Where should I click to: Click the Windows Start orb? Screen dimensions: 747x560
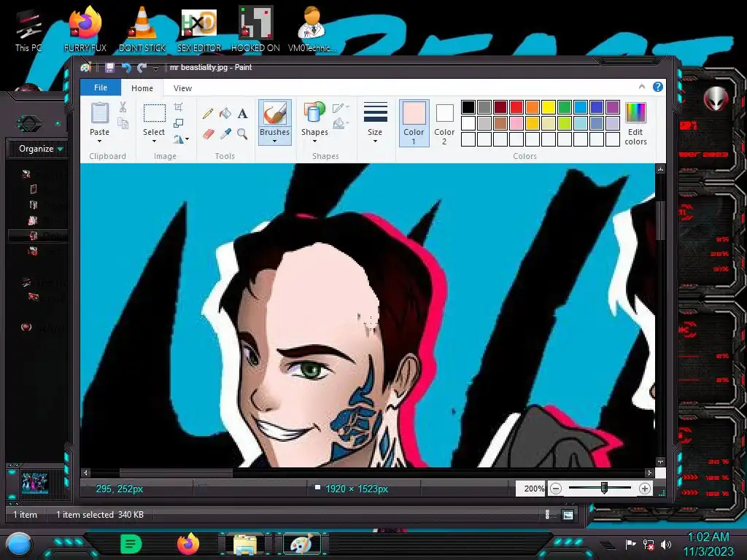pyautogui.click(x=19, y=545)
